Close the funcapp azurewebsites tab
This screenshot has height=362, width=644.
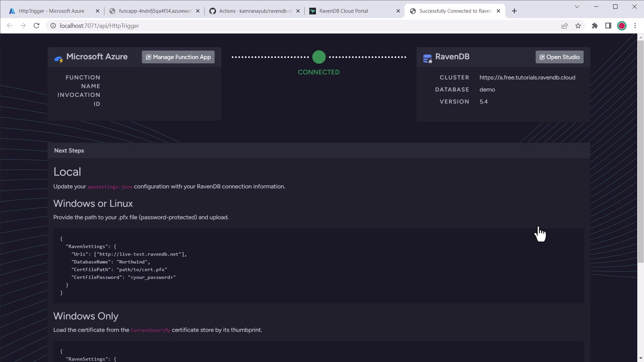[198, 11]
